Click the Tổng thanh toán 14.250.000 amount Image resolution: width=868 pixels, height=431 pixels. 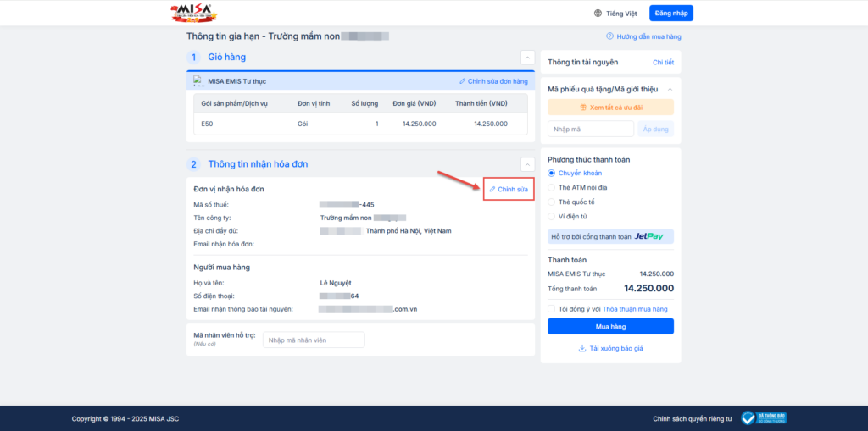[x=648, y=288]
